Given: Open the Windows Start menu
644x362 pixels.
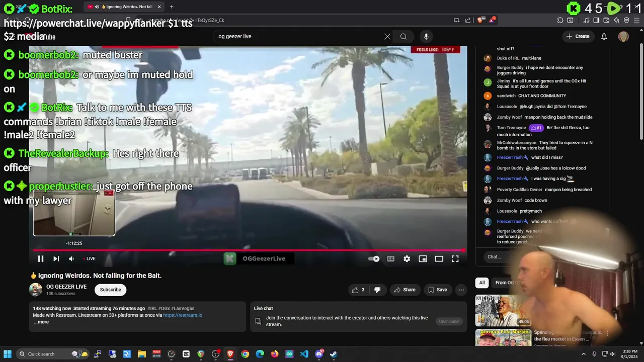Looking at the screenshot, I should tap(7, 354).
